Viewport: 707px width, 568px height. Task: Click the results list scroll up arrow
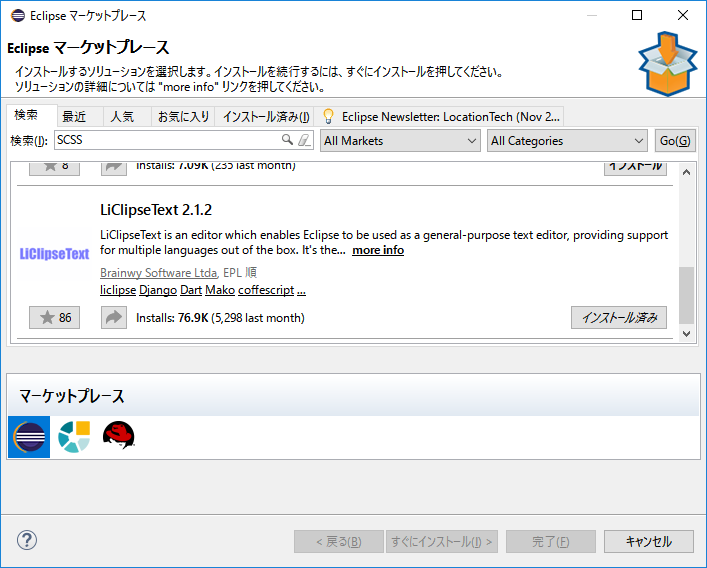point(686,172)
